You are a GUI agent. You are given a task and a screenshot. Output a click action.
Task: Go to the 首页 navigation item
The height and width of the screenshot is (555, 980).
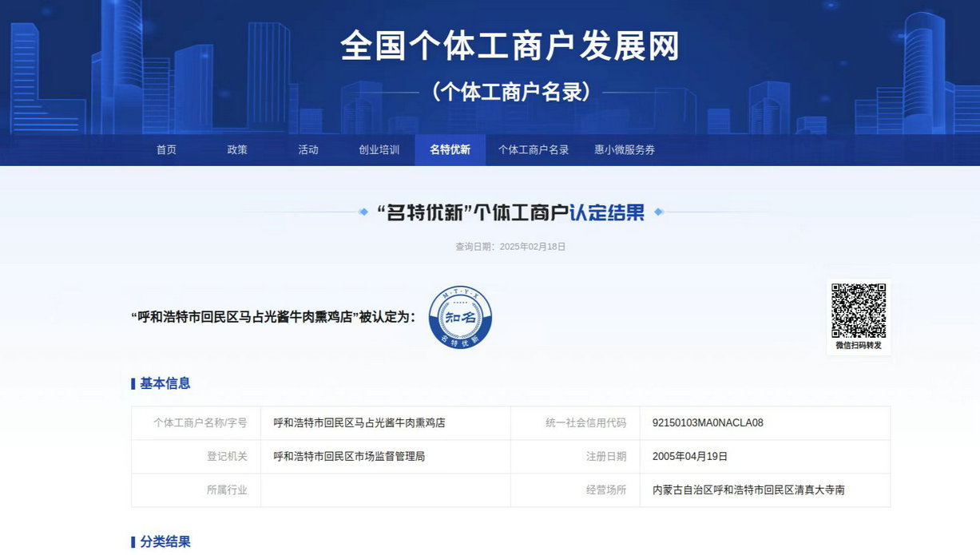tap(166, 150)
